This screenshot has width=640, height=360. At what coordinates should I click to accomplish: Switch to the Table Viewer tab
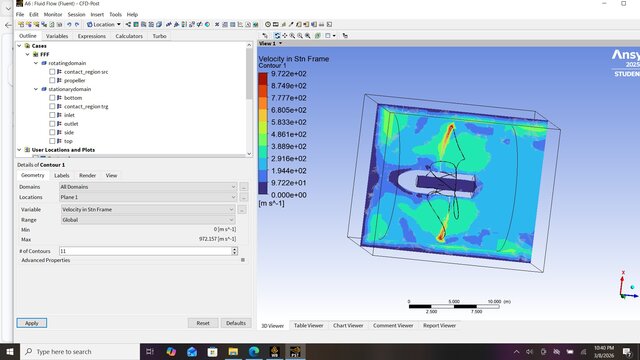point(308,325)
